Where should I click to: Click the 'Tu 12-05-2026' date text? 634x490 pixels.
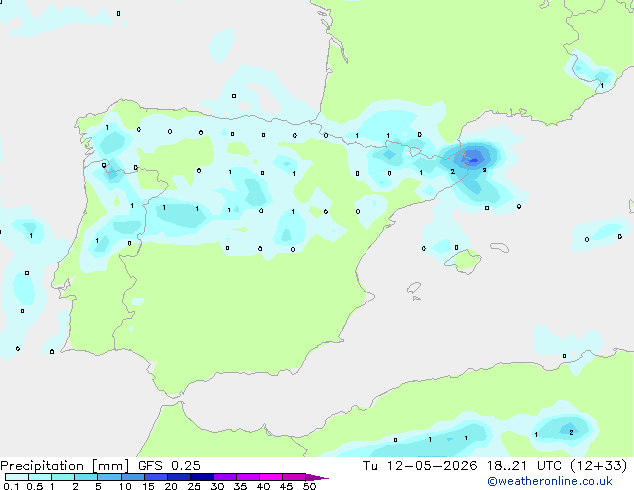pos(420,466)
